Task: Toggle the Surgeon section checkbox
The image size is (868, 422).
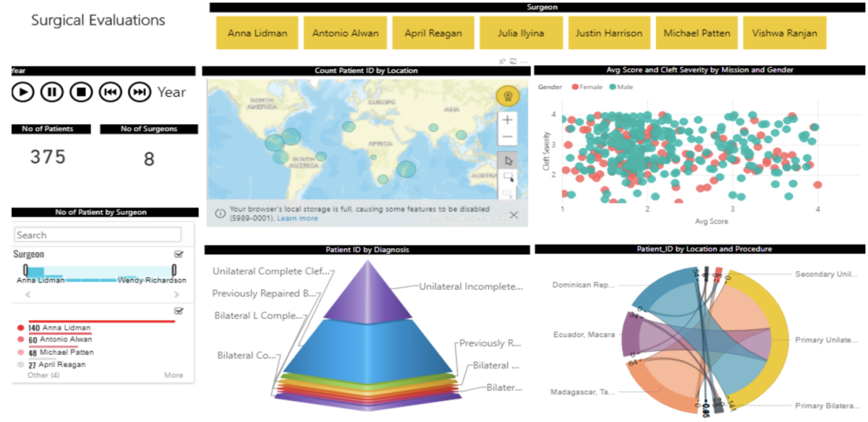Action: (179, 254)
